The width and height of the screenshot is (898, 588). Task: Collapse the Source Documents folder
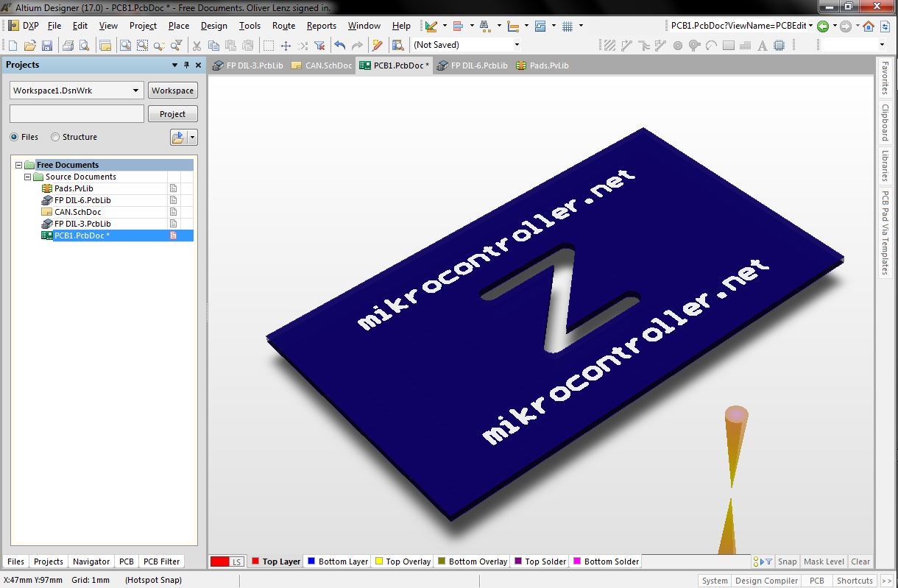28,177
